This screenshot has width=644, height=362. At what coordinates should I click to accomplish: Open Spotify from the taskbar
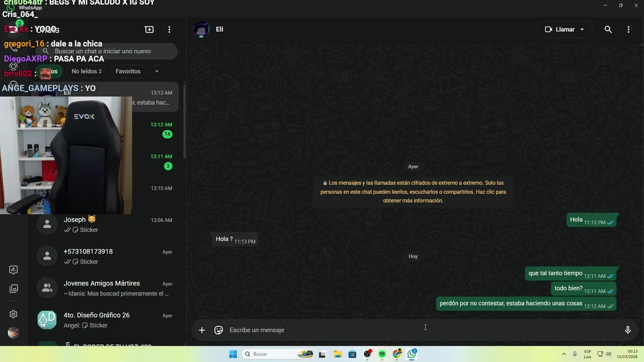click(382, 354)
